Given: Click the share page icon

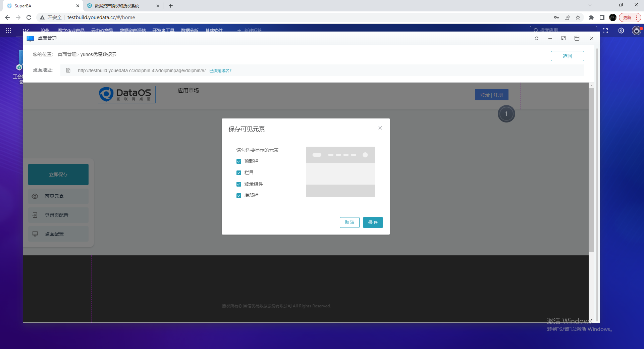Looking at the screenshot, I should [x=567, y=17].
